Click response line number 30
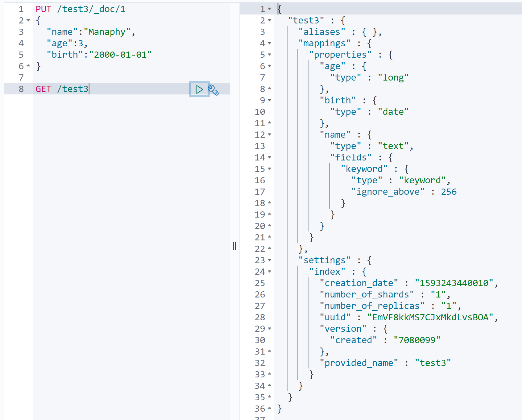This screenshot has width=522, height=420. tap(260, 340)
